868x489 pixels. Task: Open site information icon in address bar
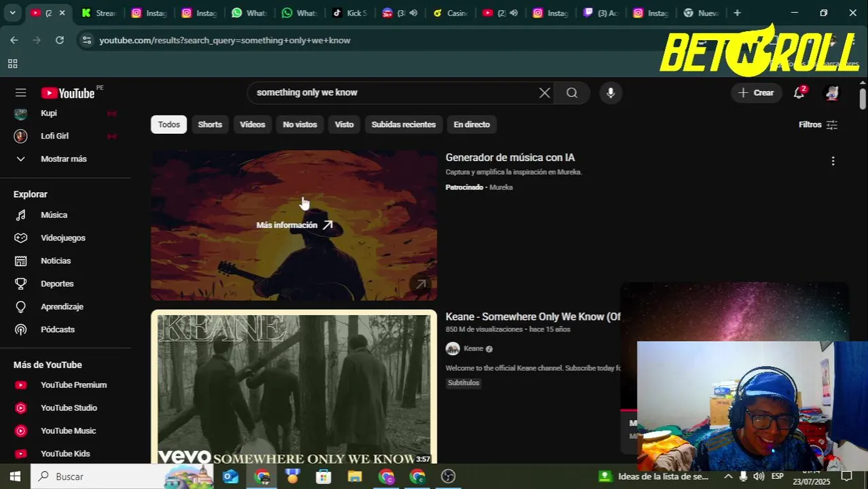86,40
